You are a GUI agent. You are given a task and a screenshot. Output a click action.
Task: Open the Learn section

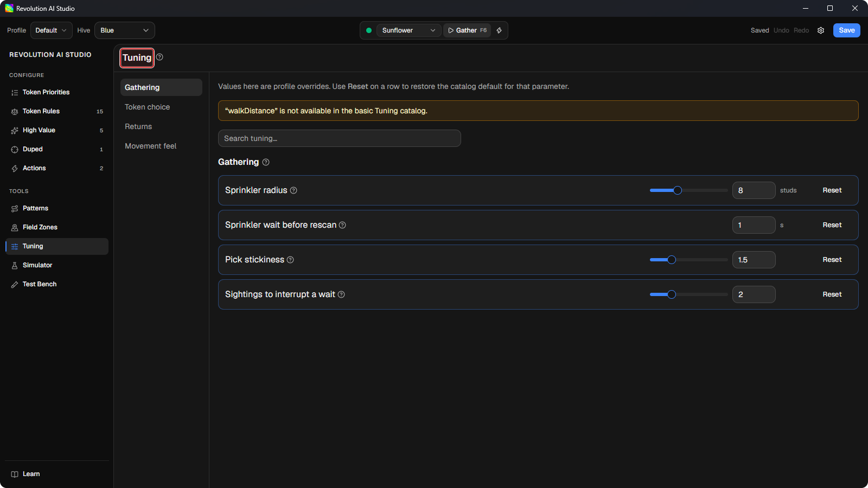tap(57, 474)
